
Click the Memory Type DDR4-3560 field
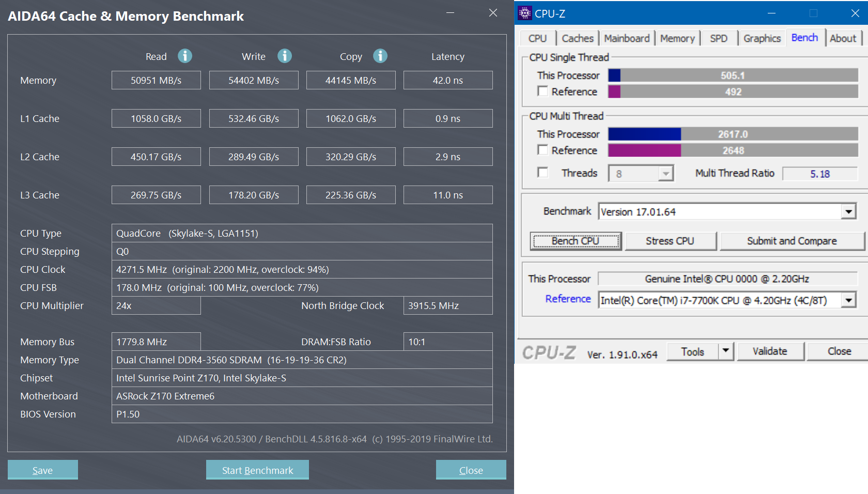pos(302,360)
